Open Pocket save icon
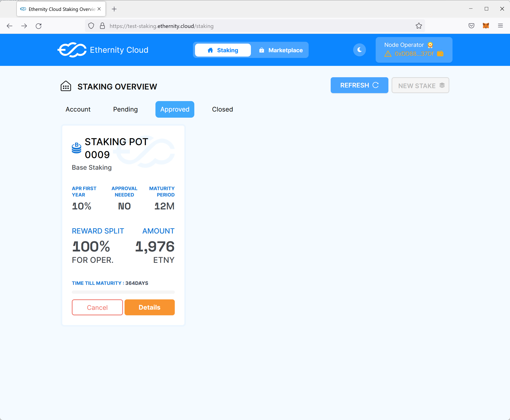 click(x=471, y=26)
